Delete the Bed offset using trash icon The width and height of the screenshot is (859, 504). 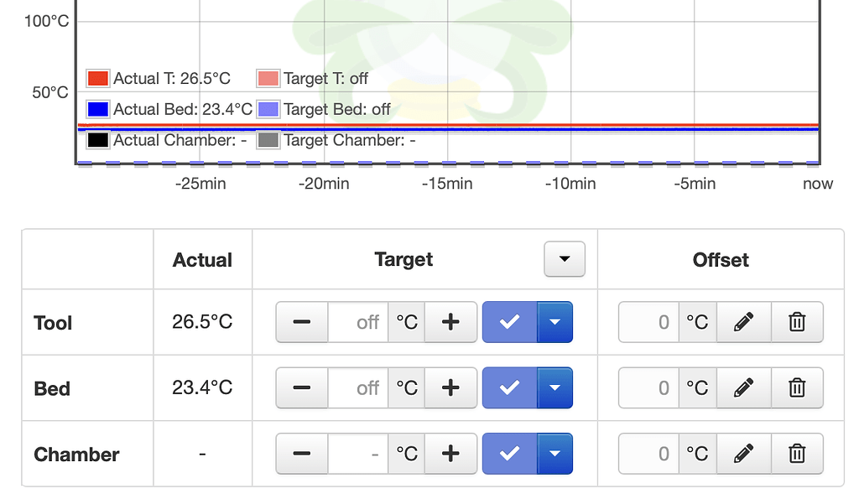pyautogui.click(x=796, y=388)
